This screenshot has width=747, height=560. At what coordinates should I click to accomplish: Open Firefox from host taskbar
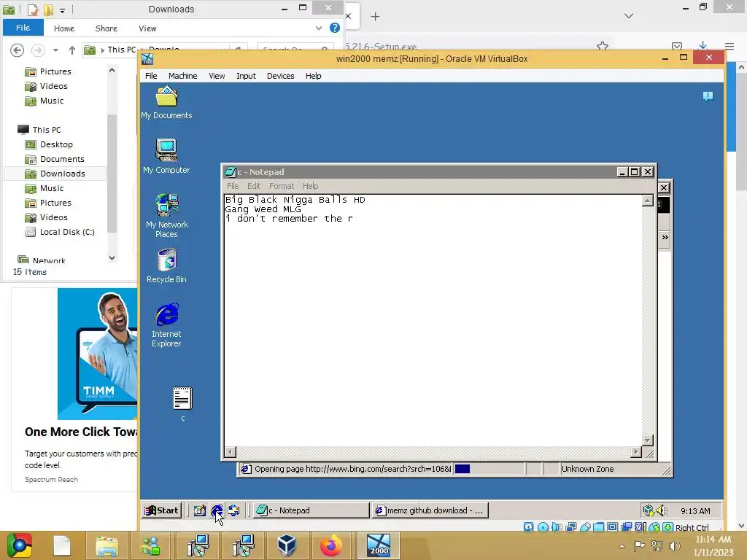click(330, 545)
